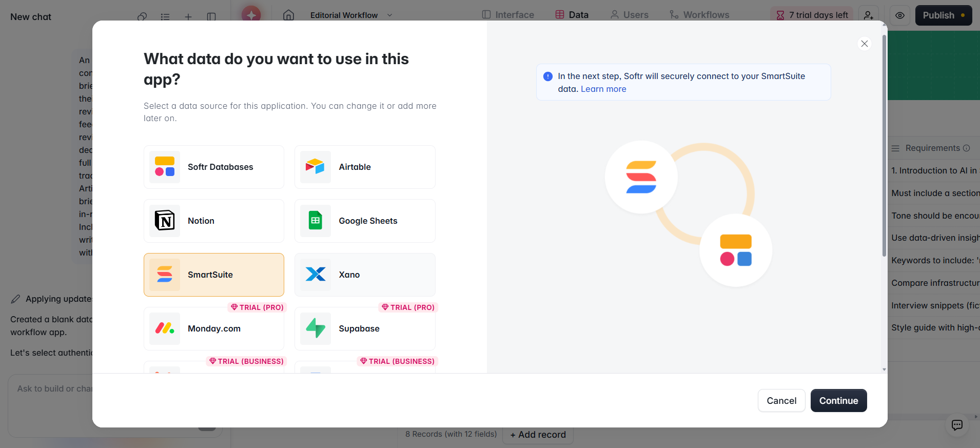Click the 'Tone should be encou' cell
The width and height of the screenshot is (980, 448).
(x=934, y=216)
